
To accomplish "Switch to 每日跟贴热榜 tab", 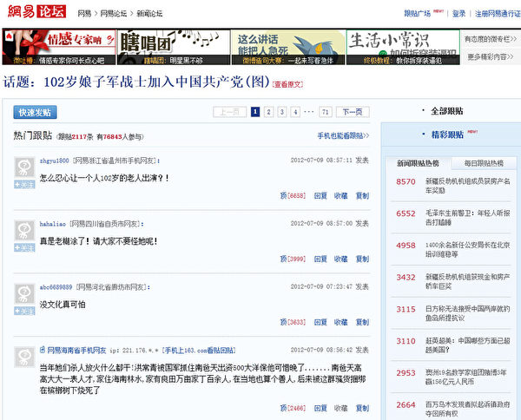I will click(483, 163).
